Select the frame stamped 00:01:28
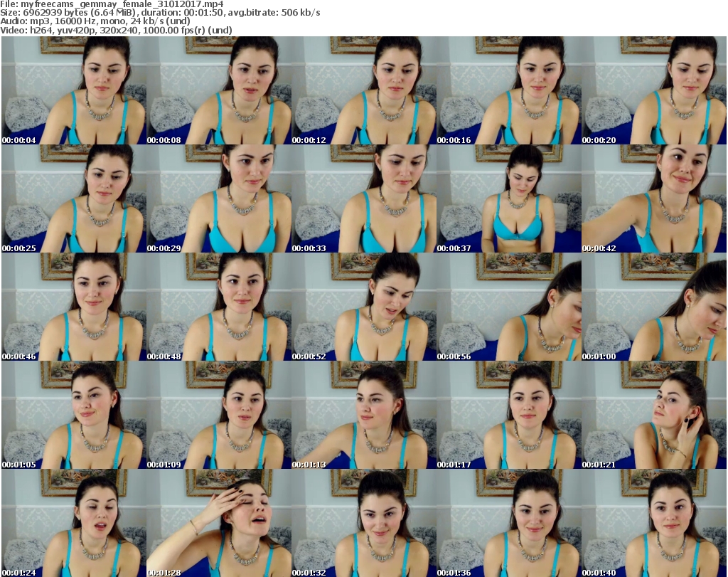728x577 pixels. pyautogui.click(x=219, y=523)
